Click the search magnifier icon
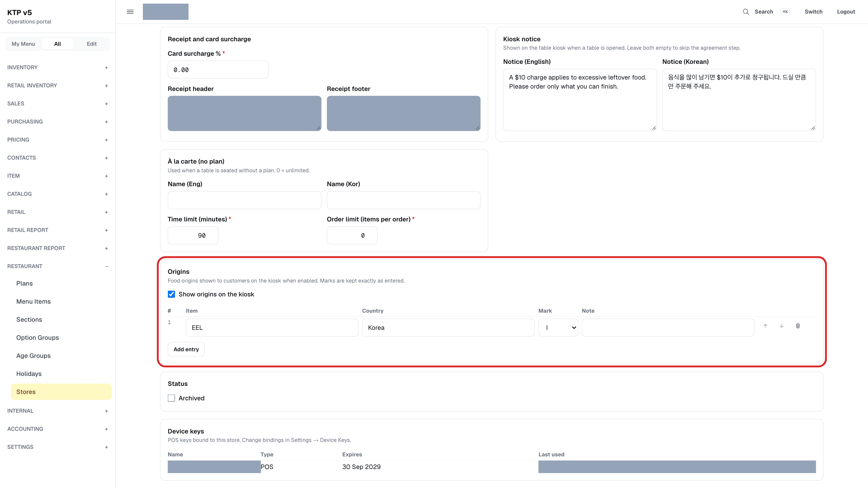Screen dimensions: 868x488 pyautogui.click(x=746, y=12)
